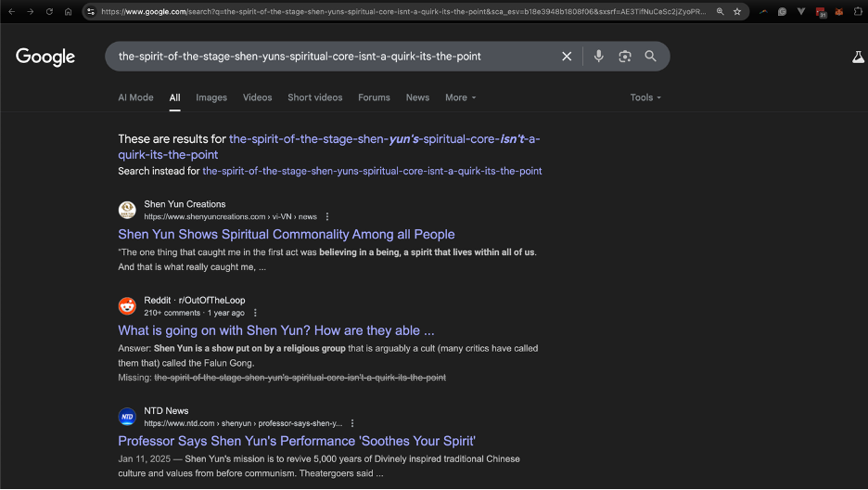Switch to Images tab
868x490 pixels.
point(211,97)
